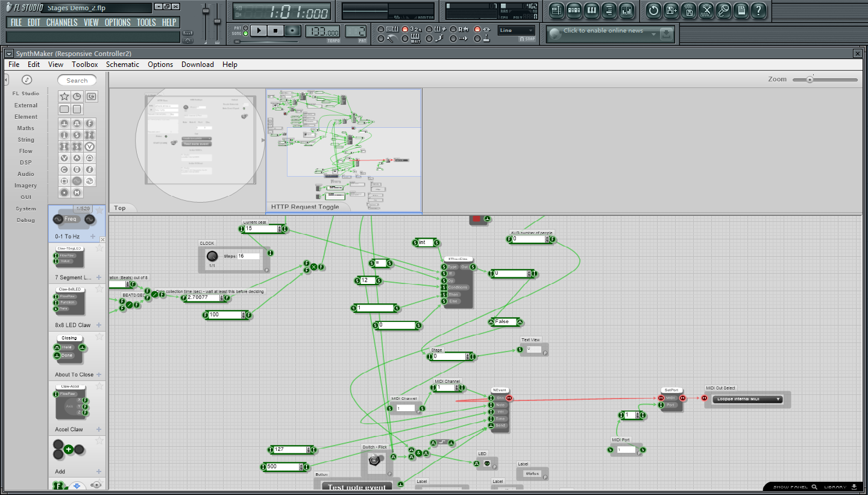
Task: Select the Top navigator tab
Action: [120, 208]
